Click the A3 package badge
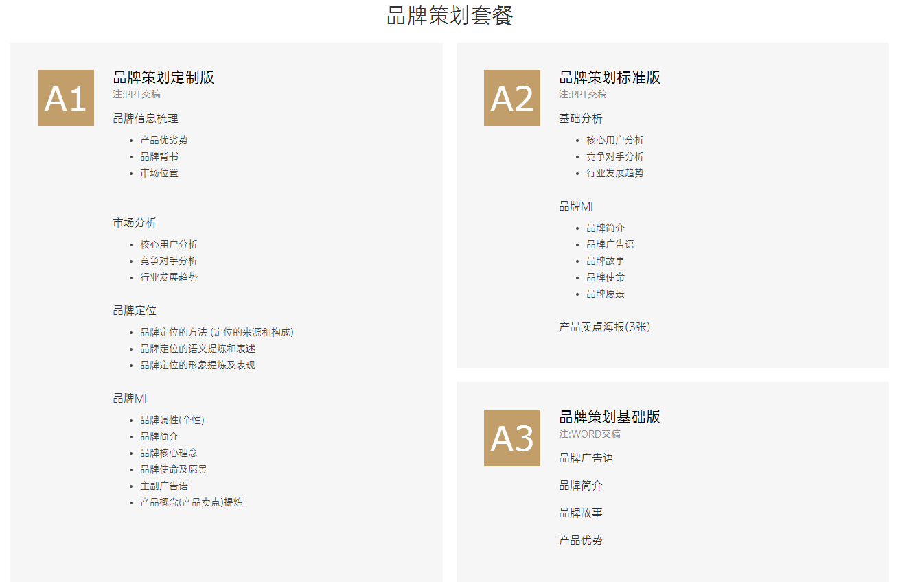This screenshot has height=588, width=898. 511,438
